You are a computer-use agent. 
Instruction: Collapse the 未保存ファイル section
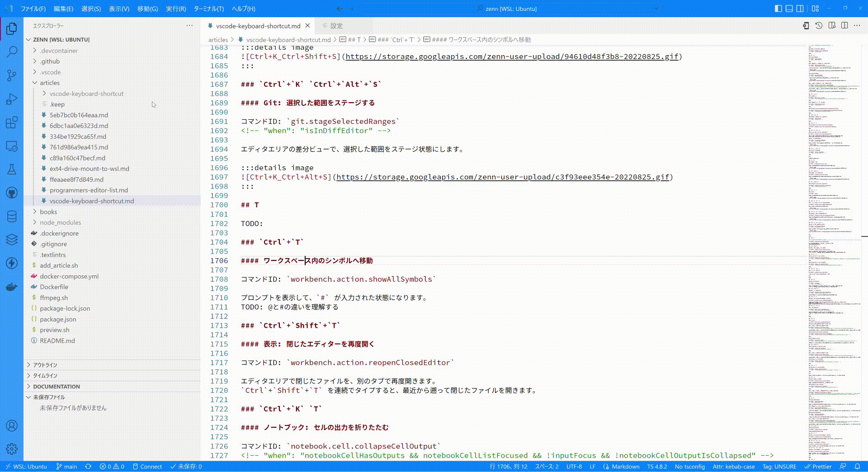point(112,397)
